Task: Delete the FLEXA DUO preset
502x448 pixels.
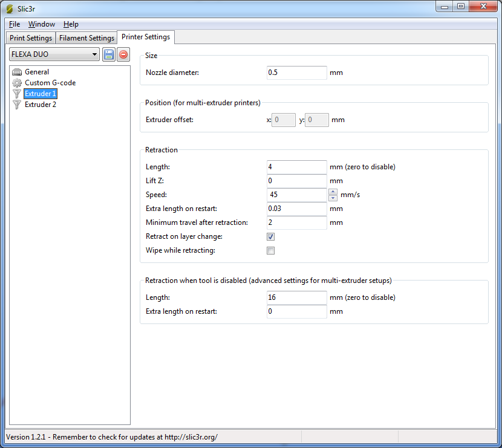Action: pyautogui.click(x=123, y=54)
